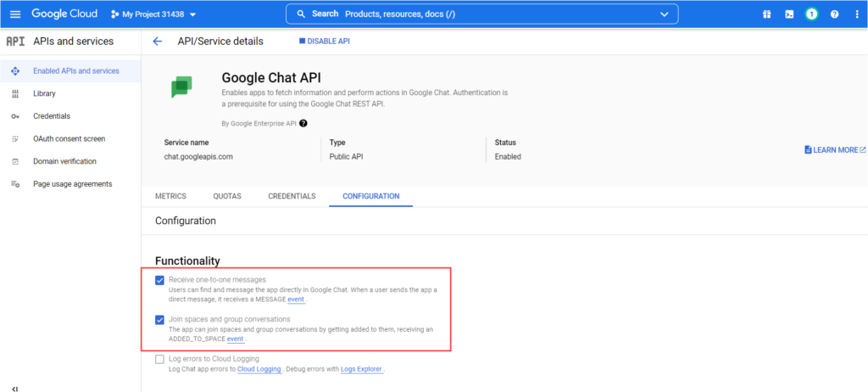The image size is (868, 392).
Task: Switch to the Quotas tab
Action: pos(227,196)
